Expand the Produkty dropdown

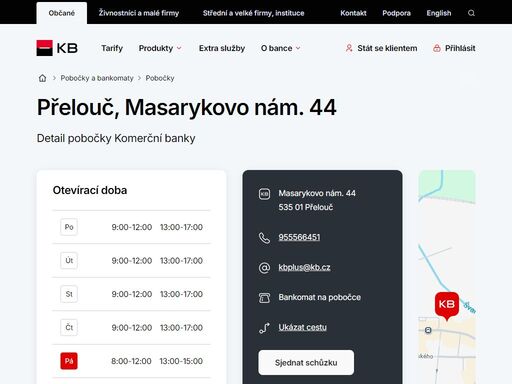point(160,48)
